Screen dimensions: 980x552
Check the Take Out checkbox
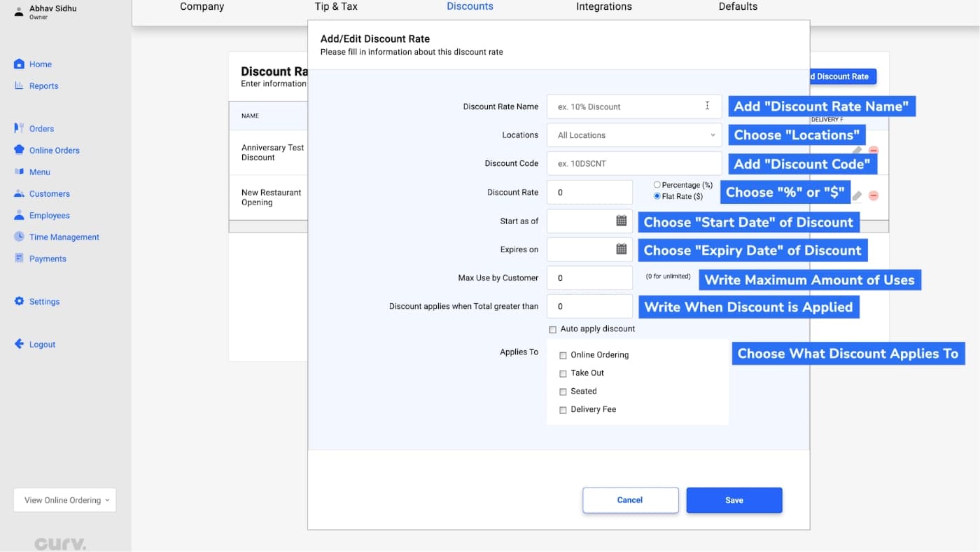(x=563, y=373)
